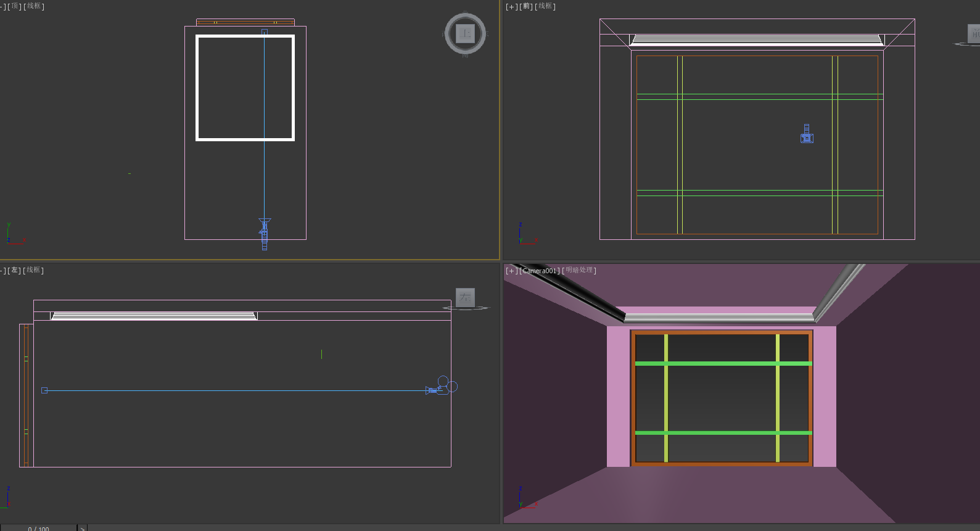The width and height of the screenshot is (980, 531).
Task: Select the white ceiling molding in front viewport
Action: coord(757,40)
